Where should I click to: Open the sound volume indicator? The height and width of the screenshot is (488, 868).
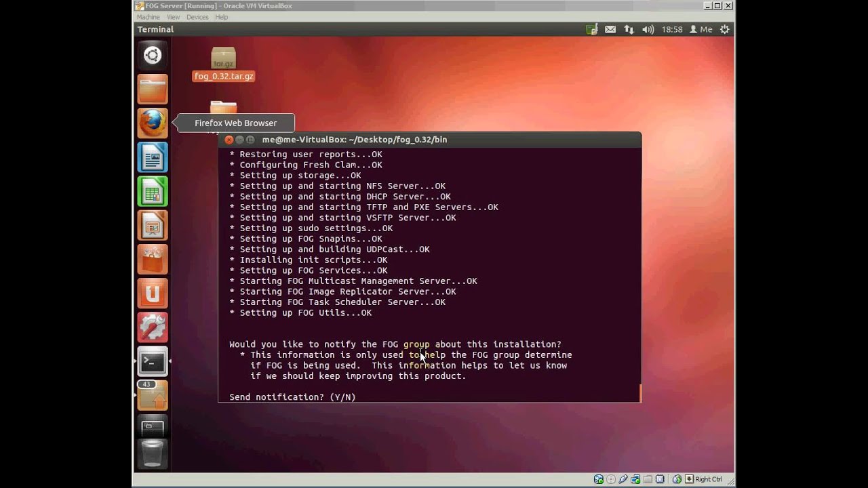648,29
